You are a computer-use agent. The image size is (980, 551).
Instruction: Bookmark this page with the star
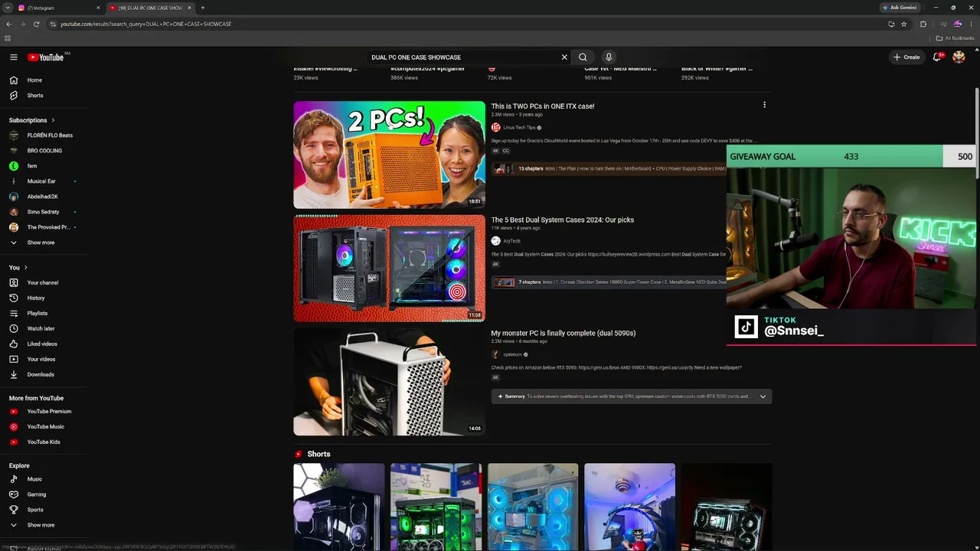tap(904, 24)
